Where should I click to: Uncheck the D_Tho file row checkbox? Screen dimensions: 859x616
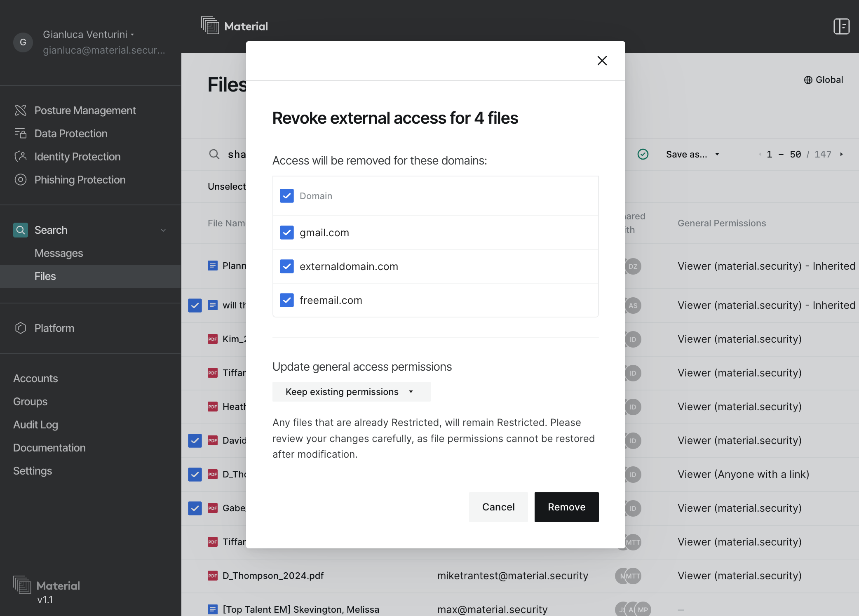click(195, 475)
